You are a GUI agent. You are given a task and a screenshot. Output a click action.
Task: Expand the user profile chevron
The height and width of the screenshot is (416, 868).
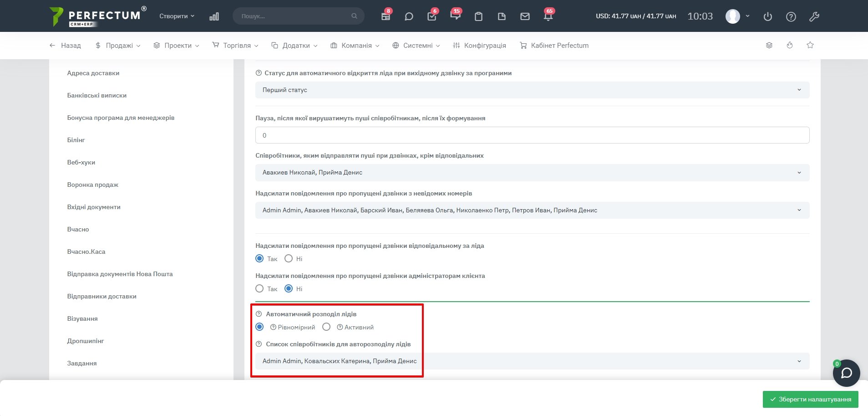pyautogui.click(x=747, y=16)
